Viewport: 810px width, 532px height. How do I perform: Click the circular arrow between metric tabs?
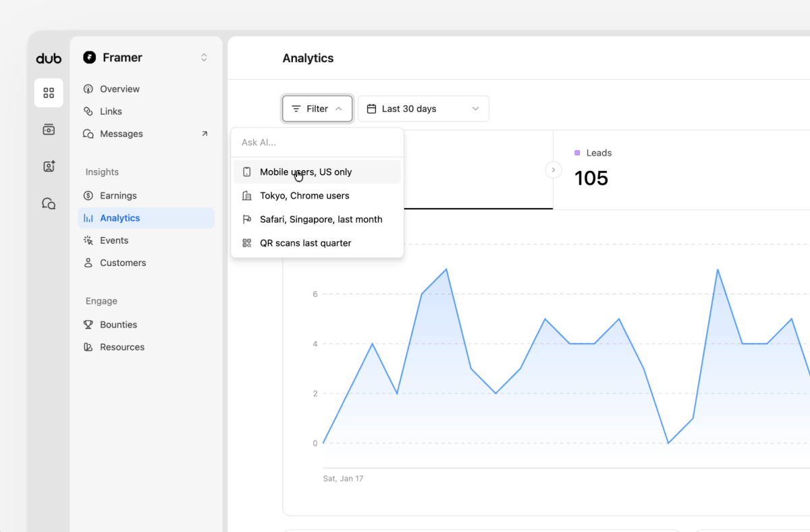[553, 170]
